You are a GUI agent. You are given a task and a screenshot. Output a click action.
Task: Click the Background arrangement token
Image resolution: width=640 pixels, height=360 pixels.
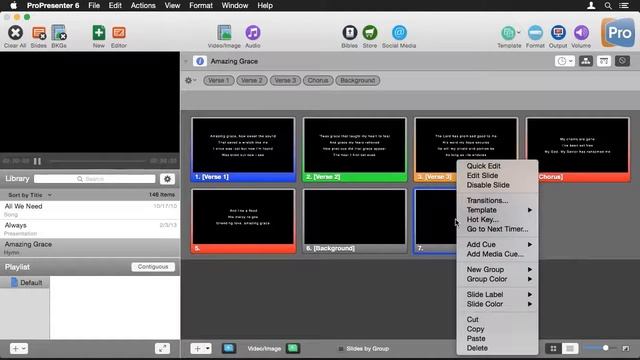[358, 80]
